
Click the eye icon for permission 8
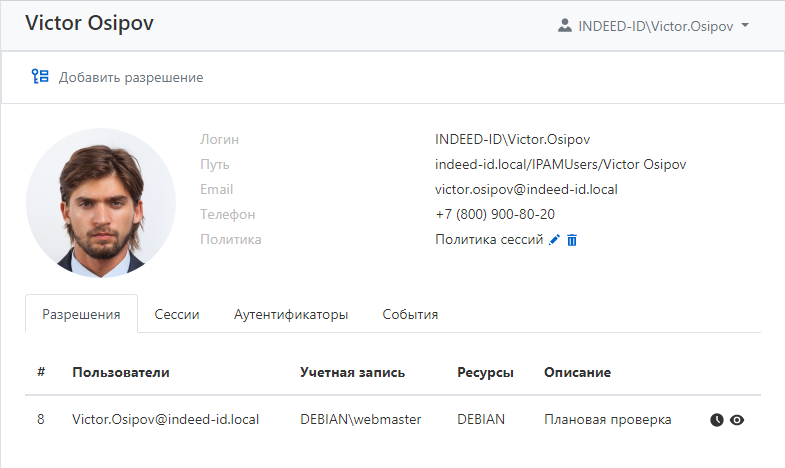737,420
